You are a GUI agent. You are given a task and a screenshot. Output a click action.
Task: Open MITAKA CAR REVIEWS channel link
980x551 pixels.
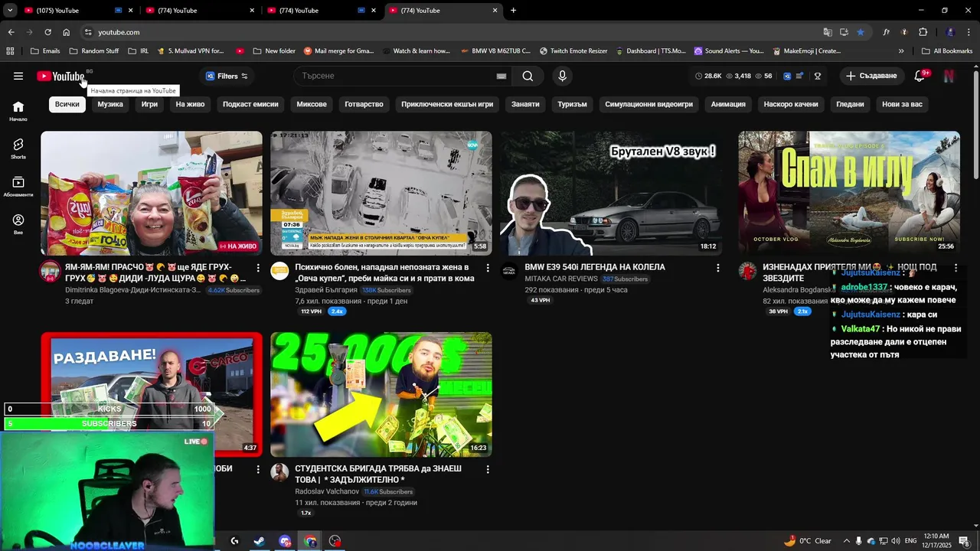561,279
